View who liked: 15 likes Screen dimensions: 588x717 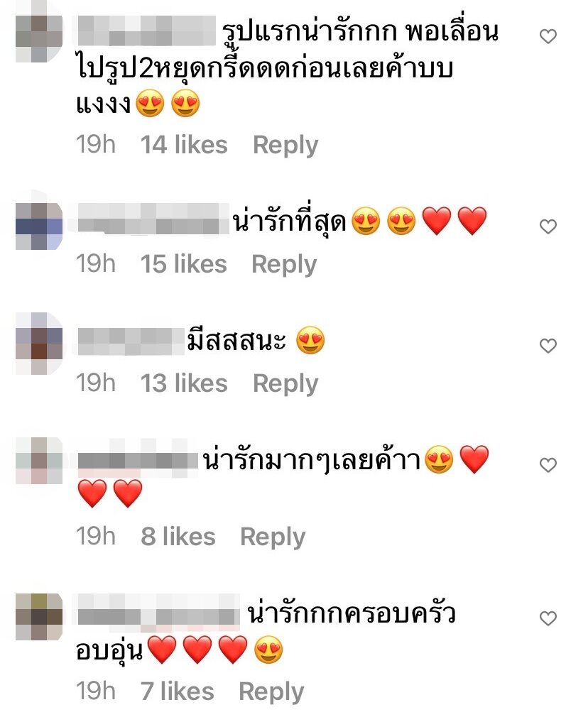183,264
